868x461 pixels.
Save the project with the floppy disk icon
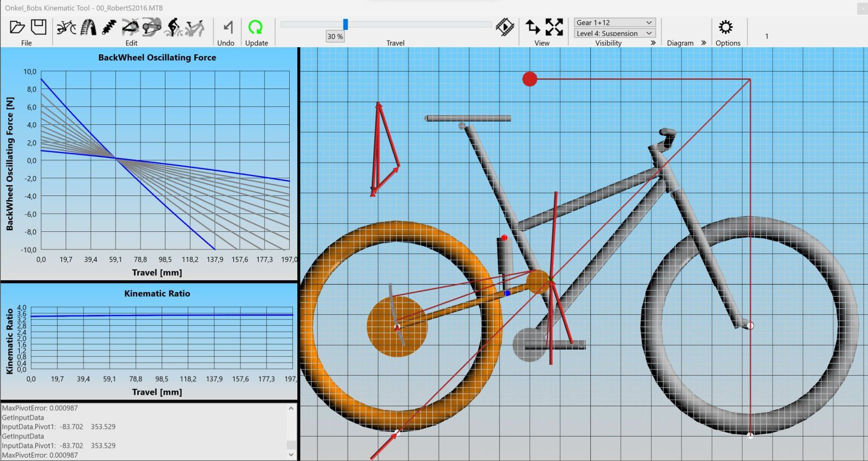click(39, 27)
